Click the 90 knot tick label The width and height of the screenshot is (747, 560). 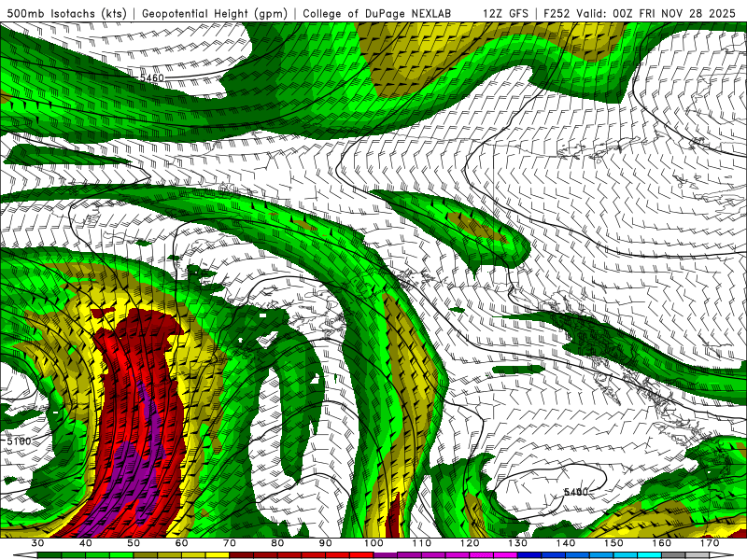[326, 543]
